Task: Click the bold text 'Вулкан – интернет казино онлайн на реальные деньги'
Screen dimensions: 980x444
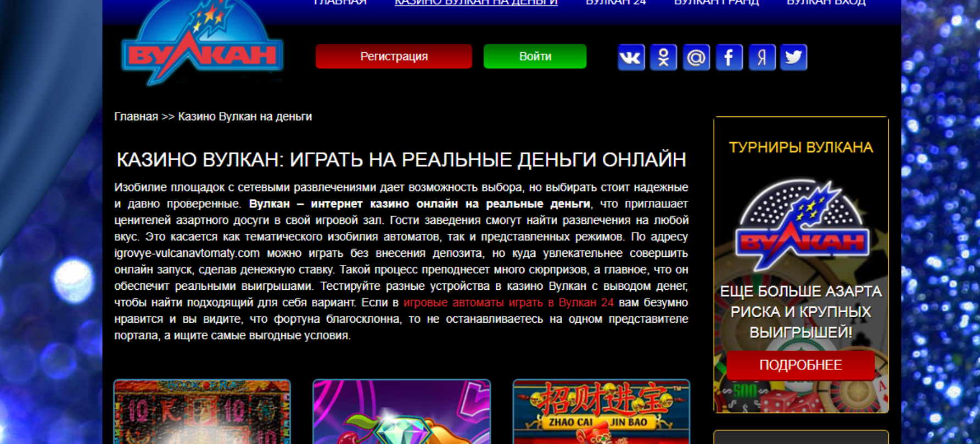Action: point(420,204)
